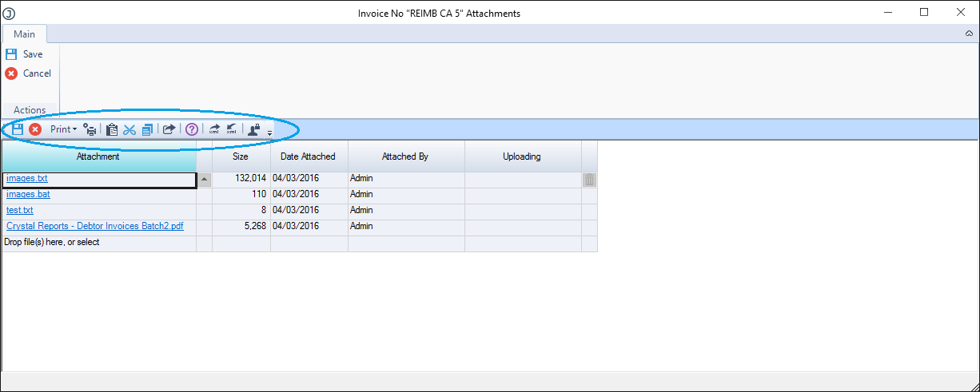Click the print setup icon next to Print
The image size is (980, 392).
(x=90, y=129)
